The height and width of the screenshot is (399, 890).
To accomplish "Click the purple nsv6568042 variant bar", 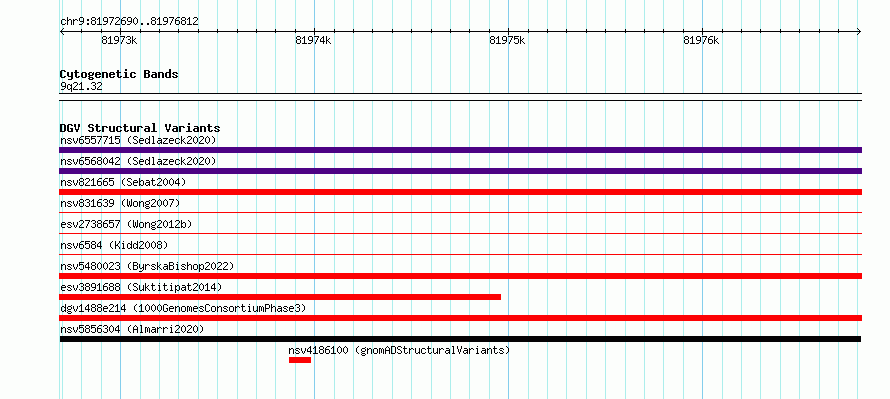I will 460,171.
